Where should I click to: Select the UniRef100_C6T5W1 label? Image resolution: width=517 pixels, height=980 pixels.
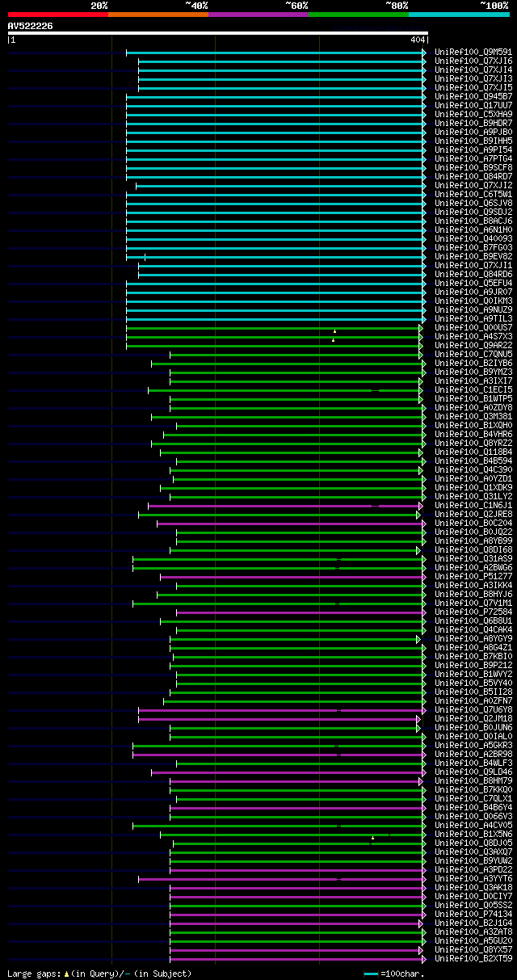(x=473, y=195)
